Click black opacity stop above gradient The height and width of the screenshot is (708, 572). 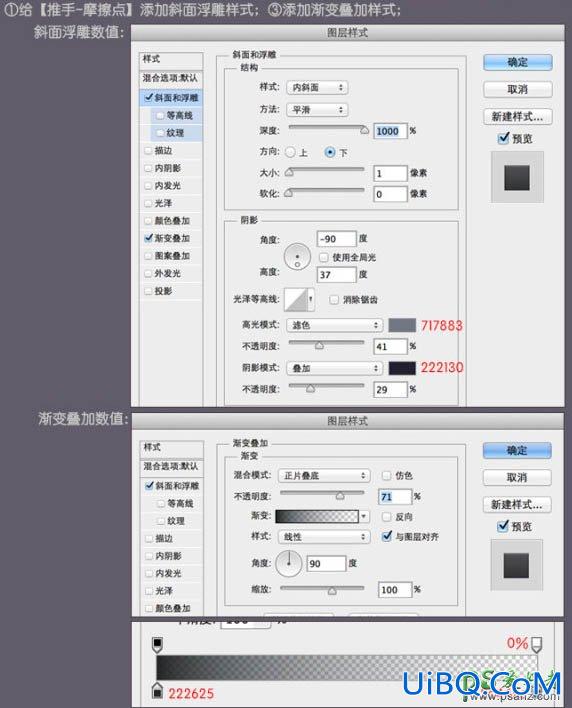tap(157, 645)
